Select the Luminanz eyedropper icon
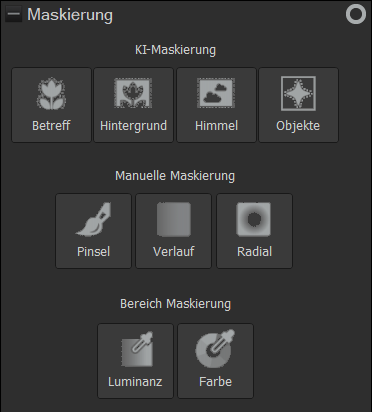Viewport: 372px width, 412px height. tap(137, 349)
